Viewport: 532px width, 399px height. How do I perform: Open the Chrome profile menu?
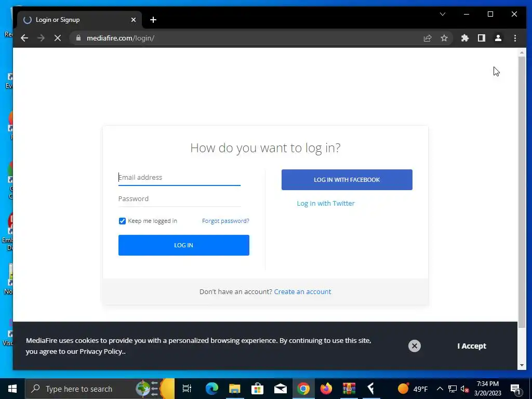(x=498, y=38)
